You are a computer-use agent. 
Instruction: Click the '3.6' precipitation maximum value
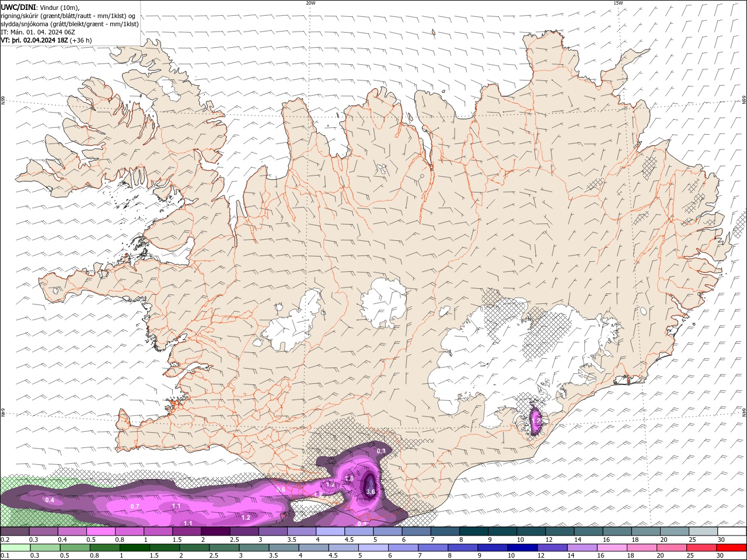click(371, 492)
